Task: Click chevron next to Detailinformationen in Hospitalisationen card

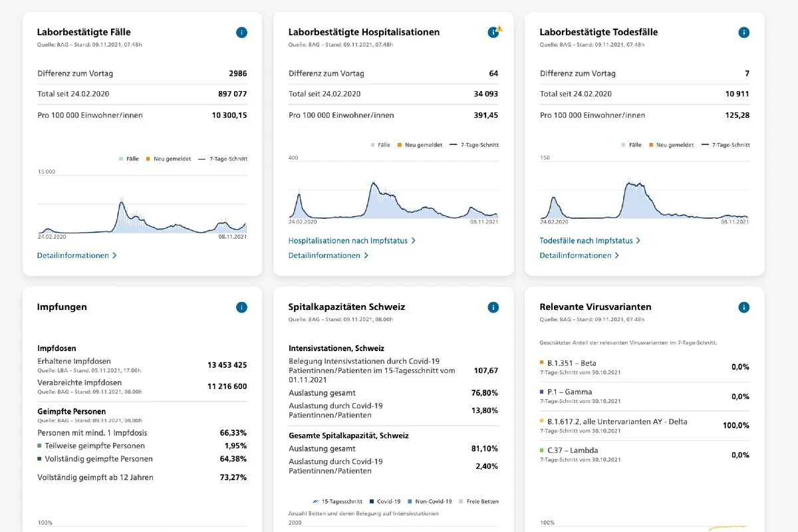Action: coord(366,255)
